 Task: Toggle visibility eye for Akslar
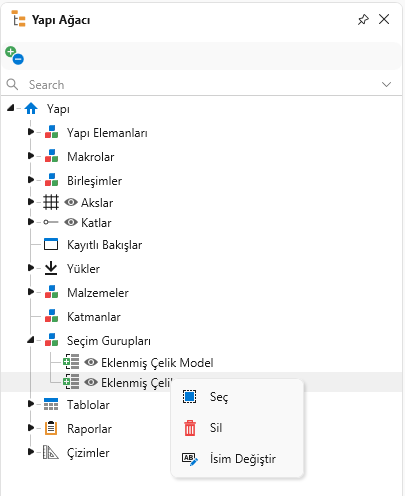click(71, 202)
